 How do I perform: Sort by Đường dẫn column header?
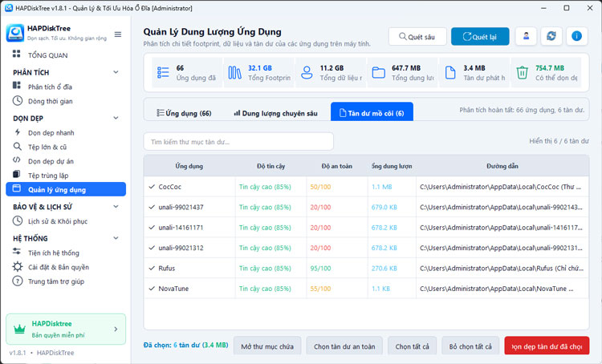click(x=502, y=166)
